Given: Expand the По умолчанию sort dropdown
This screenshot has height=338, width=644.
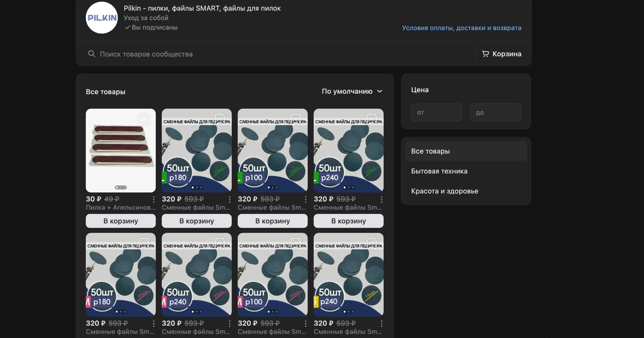Looking at the screenshot, I should click(347, 91).
